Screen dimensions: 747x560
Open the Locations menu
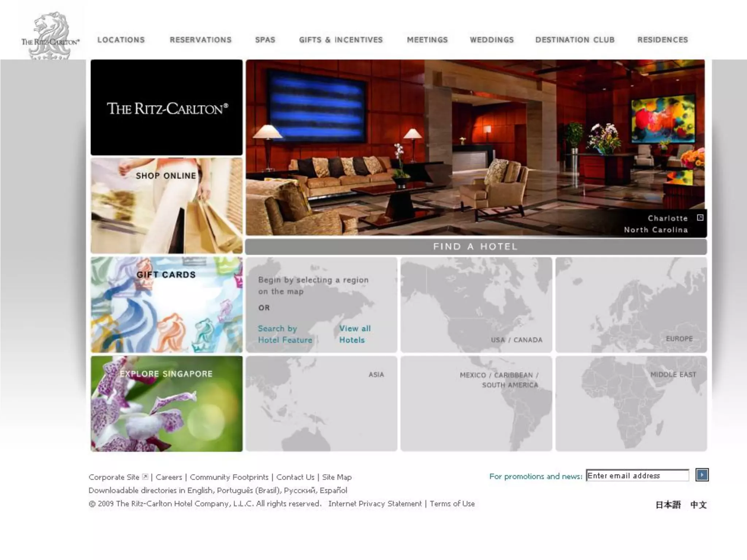click(121, 40)
